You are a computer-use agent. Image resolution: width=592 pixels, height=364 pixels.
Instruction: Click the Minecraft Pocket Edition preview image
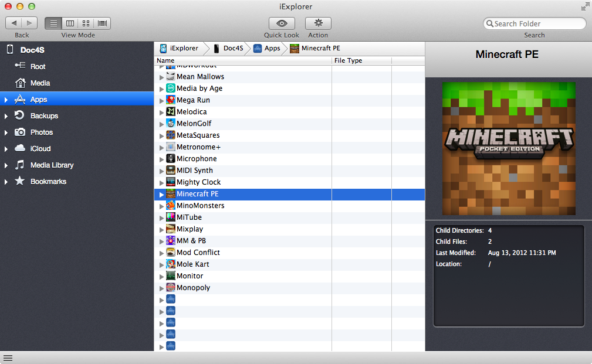pyautogui.click(x=508, y=149)
